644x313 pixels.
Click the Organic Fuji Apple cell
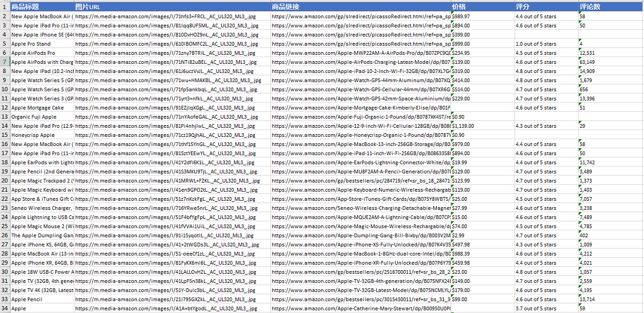click(x=42, y=117)
